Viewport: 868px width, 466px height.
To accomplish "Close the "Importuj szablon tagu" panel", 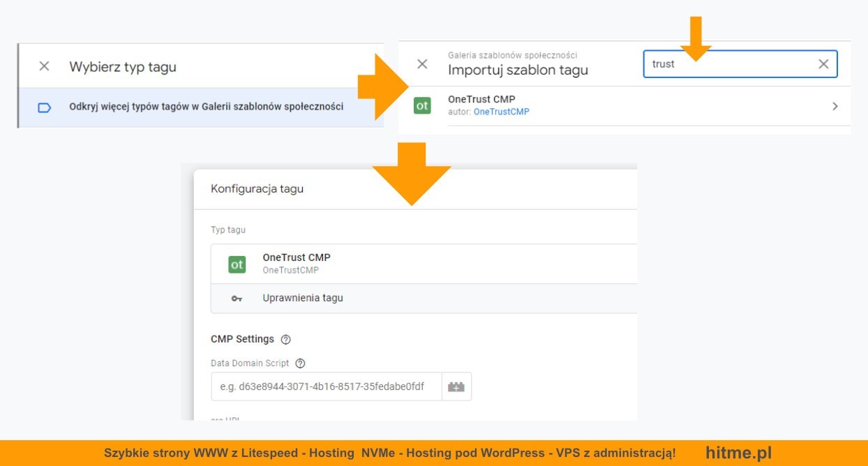I will (422, 64).
